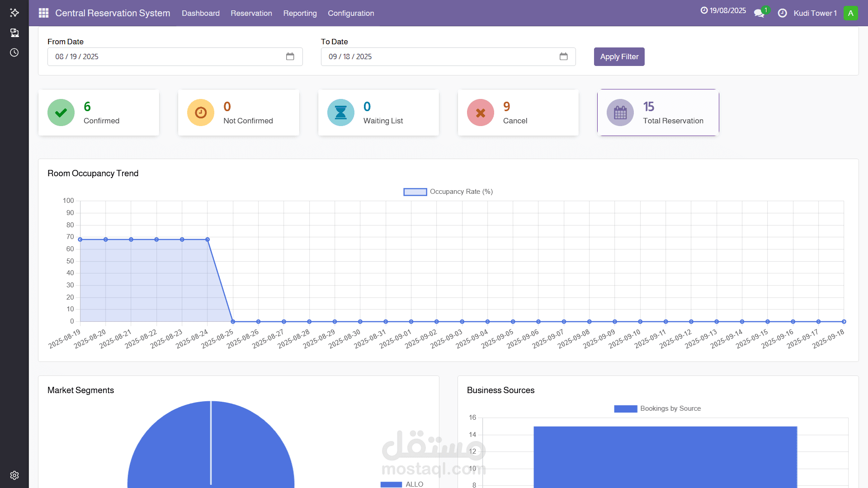Open settings gear at sidebar bottom
Viewport: 868px width, 488px height.
[x=14, y=475]
